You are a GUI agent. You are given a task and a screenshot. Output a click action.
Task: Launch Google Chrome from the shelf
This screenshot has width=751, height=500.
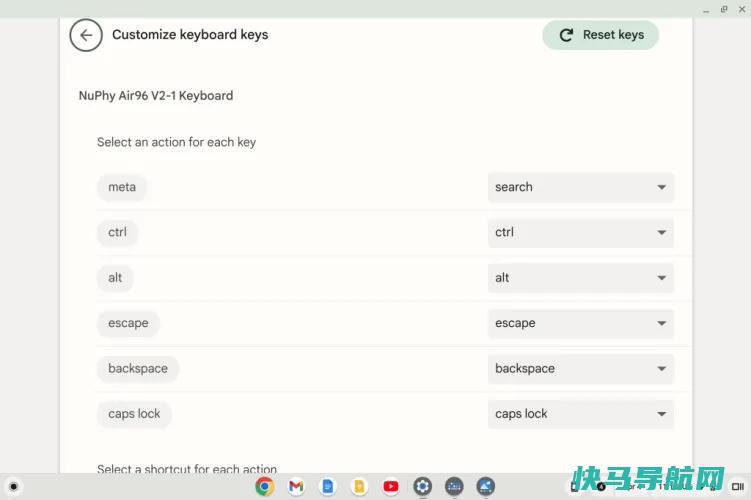(x=265, y=487)
